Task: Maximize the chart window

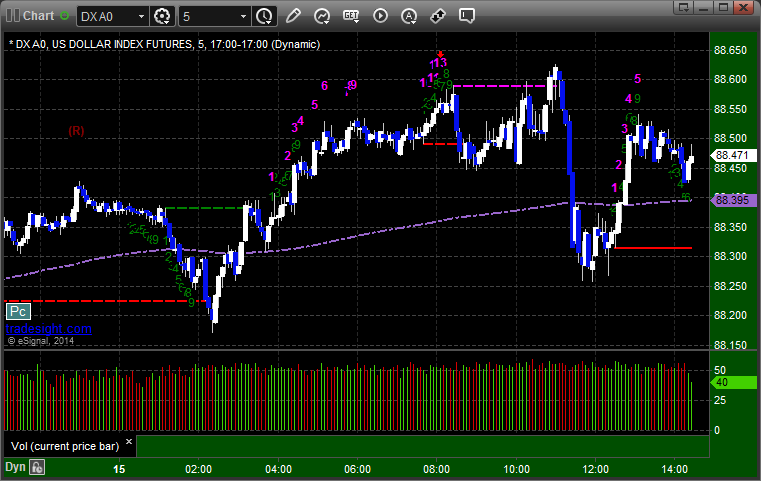Action: click(724, 7)
